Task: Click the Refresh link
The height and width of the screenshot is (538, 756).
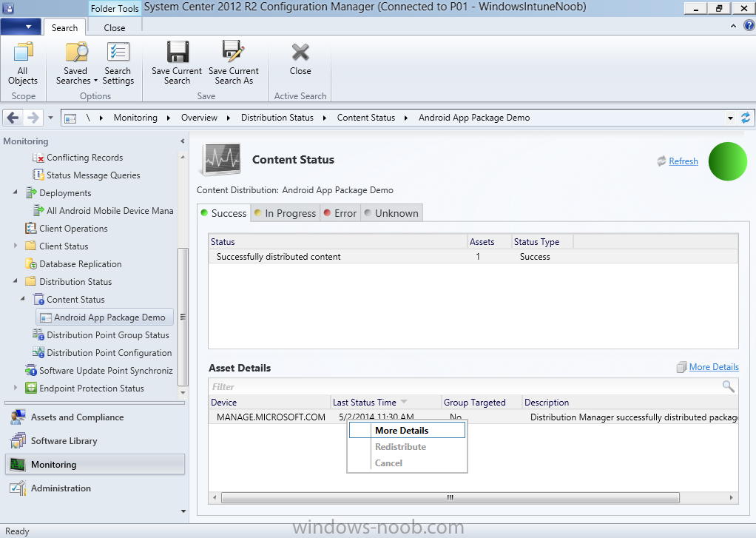Action: 684,161
